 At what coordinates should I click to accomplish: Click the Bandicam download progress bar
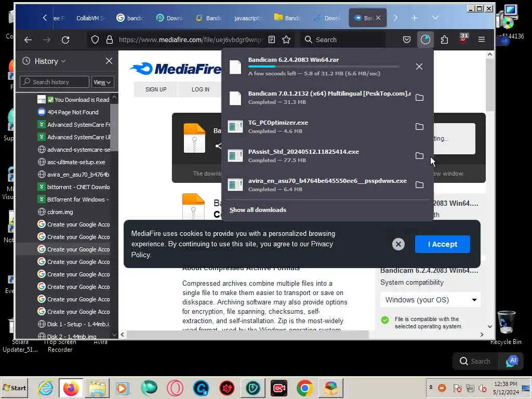point(323,66)
